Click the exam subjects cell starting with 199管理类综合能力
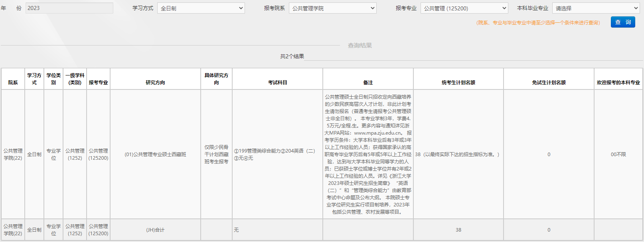This screenshot has width=644, height=242. [x=275, y=155]
